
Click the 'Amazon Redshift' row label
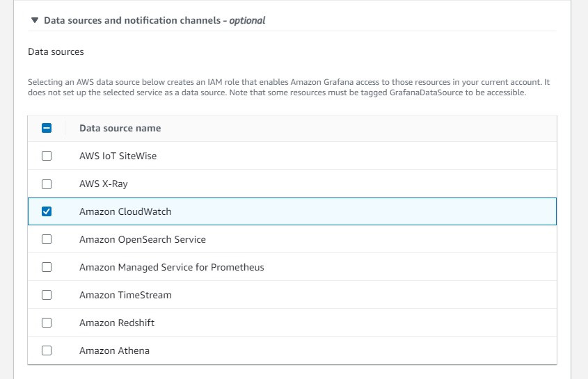pyautogui.click(x=117, y=323)
